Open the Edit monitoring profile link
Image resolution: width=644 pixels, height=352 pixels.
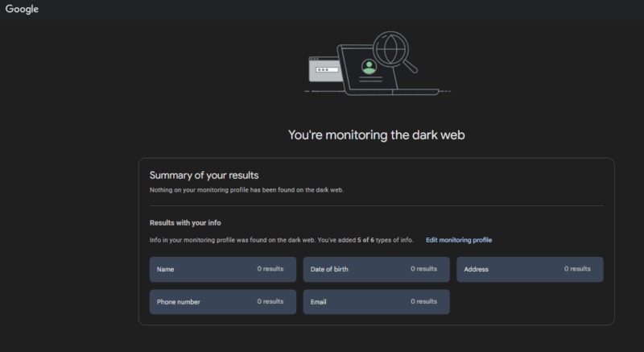click(x=459, y=240)
